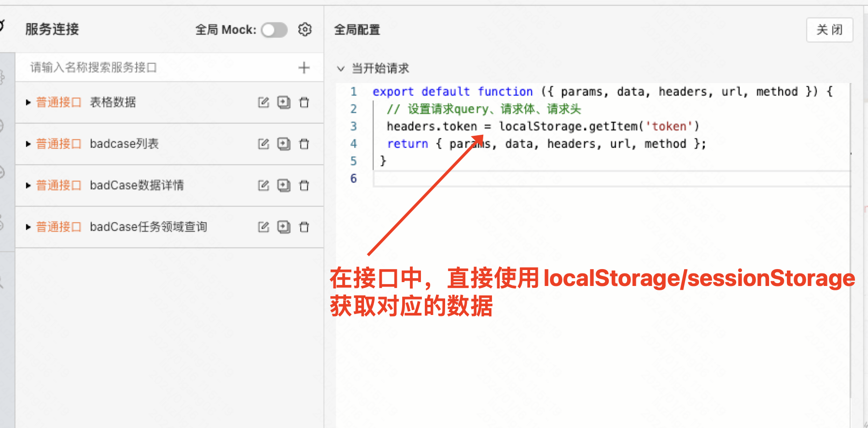Viewport: 868px width, 428px height.
Task: Click the 普通接口 tag on 表格数据 row
Action: [x=59, y=102]
